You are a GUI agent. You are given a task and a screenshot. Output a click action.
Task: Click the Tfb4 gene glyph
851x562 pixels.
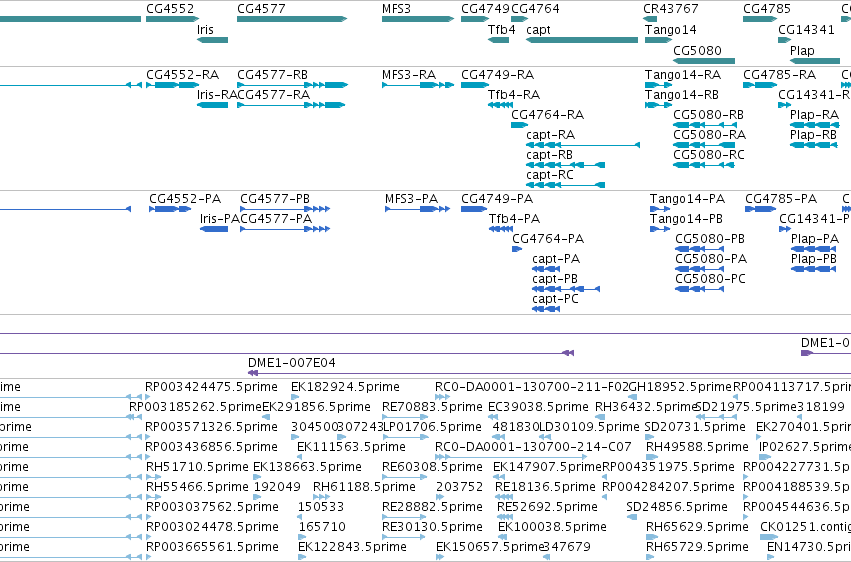click(498, 40)
